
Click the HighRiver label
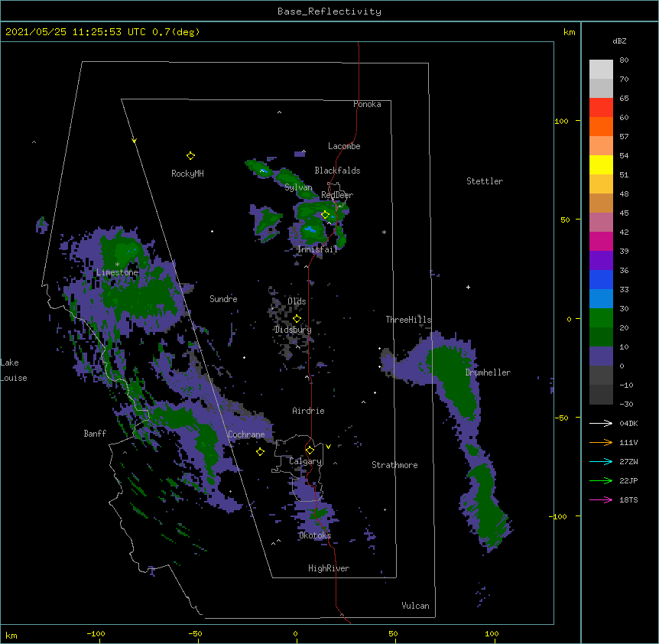point(329,568)
